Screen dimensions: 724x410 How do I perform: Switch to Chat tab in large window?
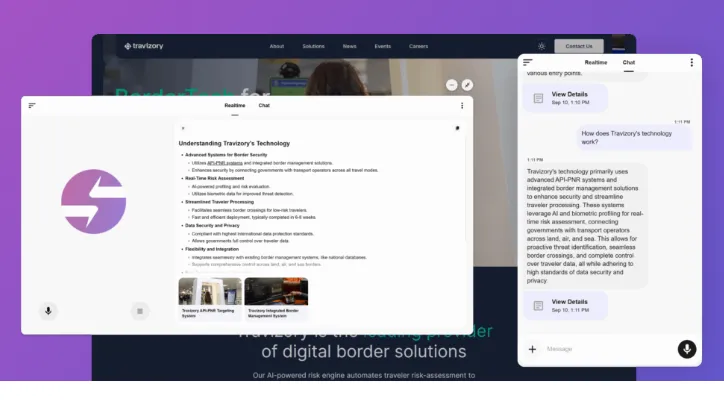[264, 105]
